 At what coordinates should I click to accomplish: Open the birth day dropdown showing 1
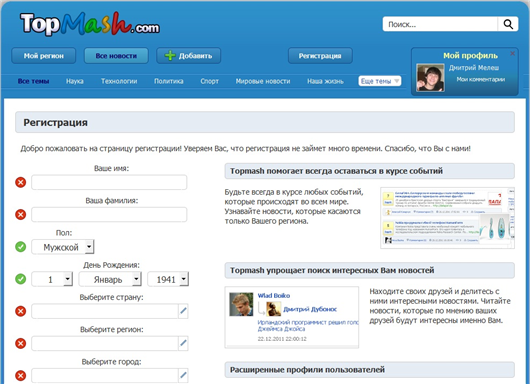tap(52, 279)
